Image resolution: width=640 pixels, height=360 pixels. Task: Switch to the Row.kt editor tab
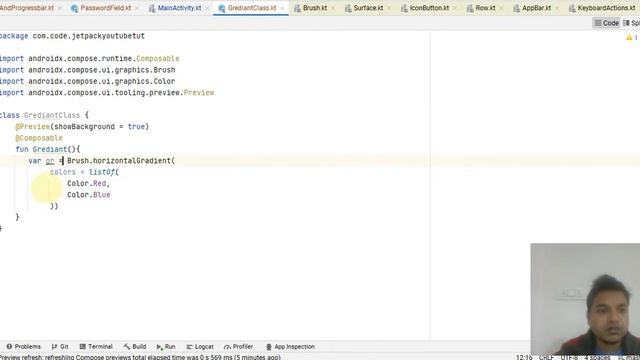(485, 8)
